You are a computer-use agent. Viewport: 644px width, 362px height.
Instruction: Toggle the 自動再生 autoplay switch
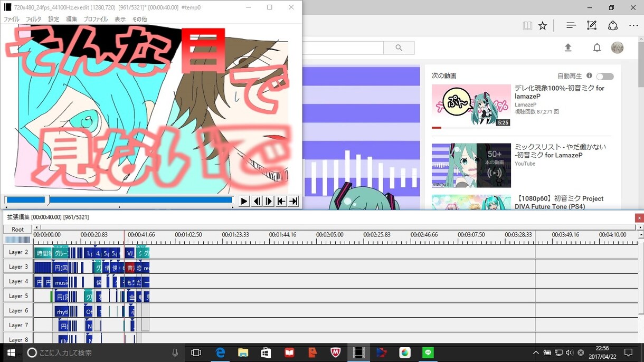click(605, 77)
